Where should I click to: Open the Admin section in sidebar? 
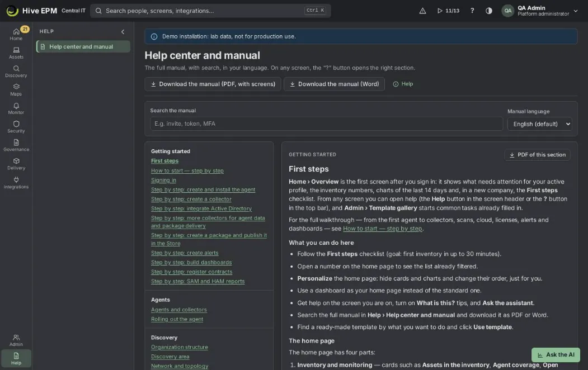(x=16, y=340)
